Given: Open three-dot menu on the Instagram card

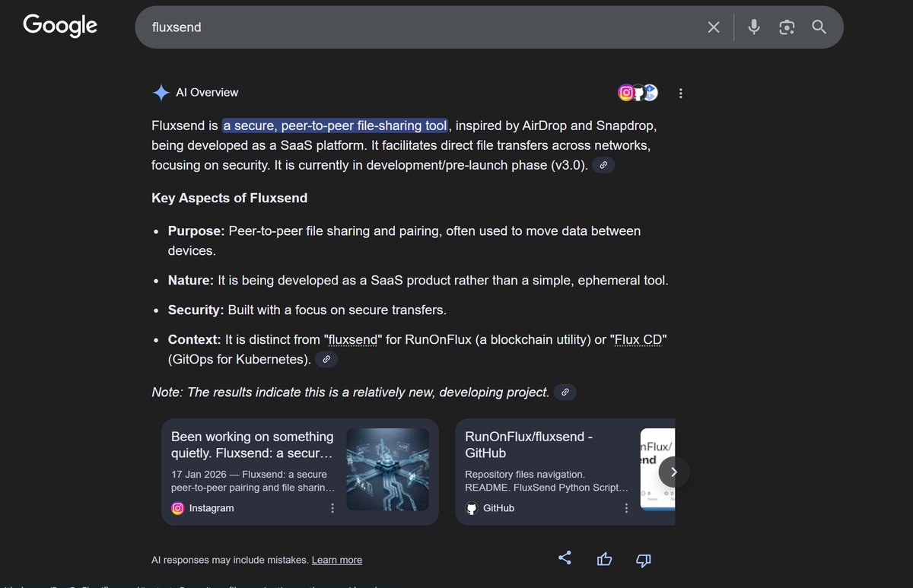Looking at the screenshot, I should point(332,508).
